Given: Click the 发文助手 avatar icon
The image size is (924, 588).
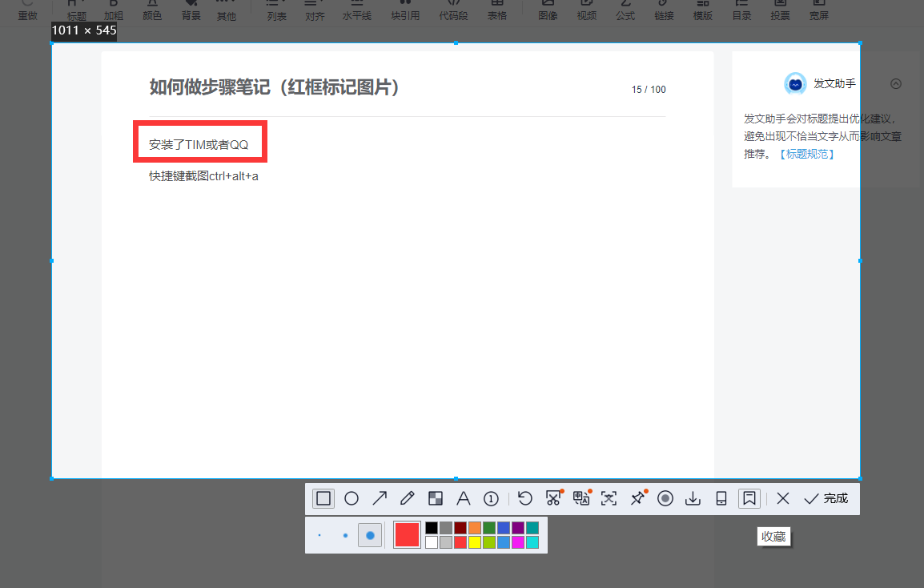Looking at the screenshot, I should 795,84.
